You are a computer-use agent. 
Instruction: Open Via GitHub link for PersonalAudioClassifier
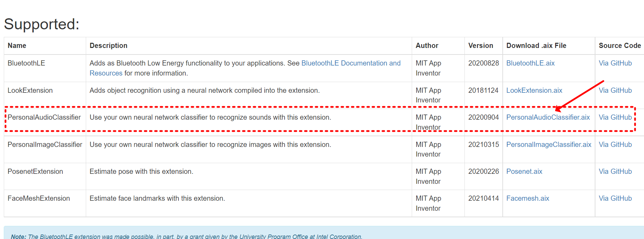pos(615,118)
